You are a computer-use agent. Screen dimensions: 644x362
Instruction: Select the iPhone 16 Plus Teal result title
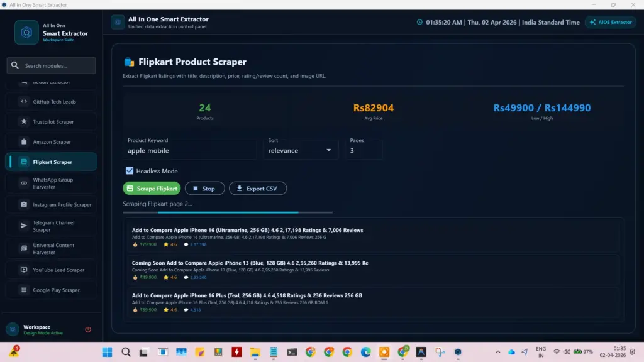[247, 295]
